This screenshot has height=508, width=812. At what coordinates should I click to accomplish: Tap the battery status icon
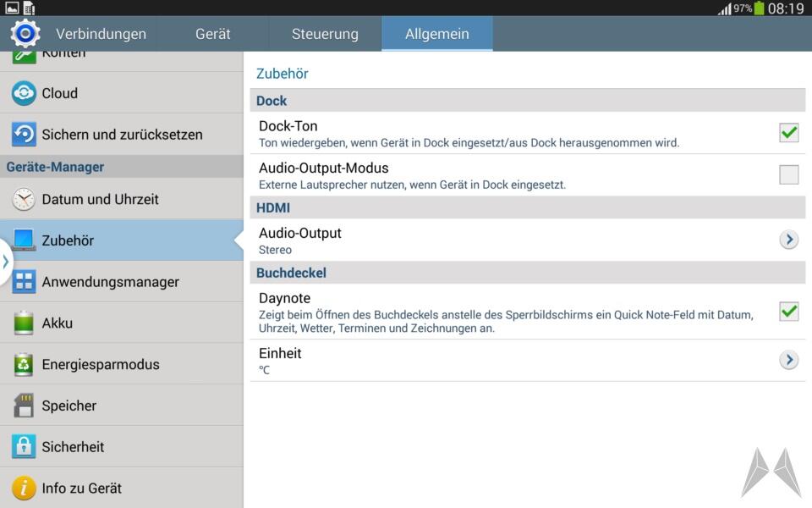[x=760, y=8]
